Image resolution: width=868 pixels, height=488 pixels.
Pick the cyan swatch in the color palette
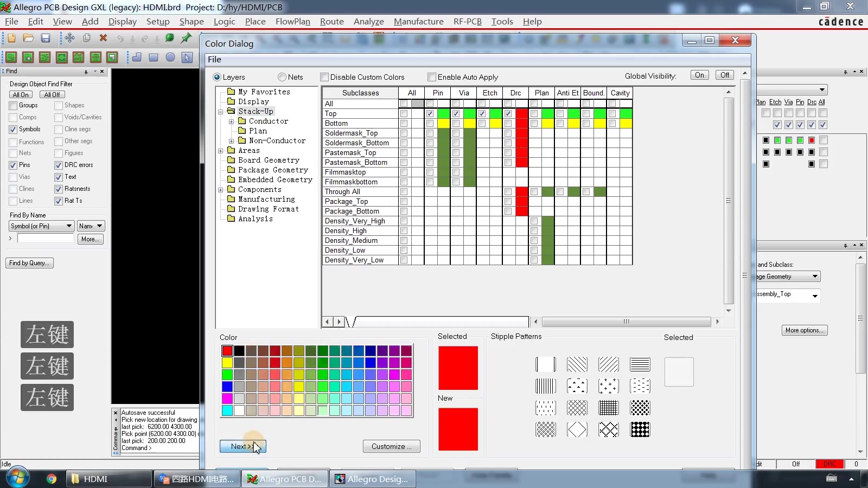[x=227, y=410]
